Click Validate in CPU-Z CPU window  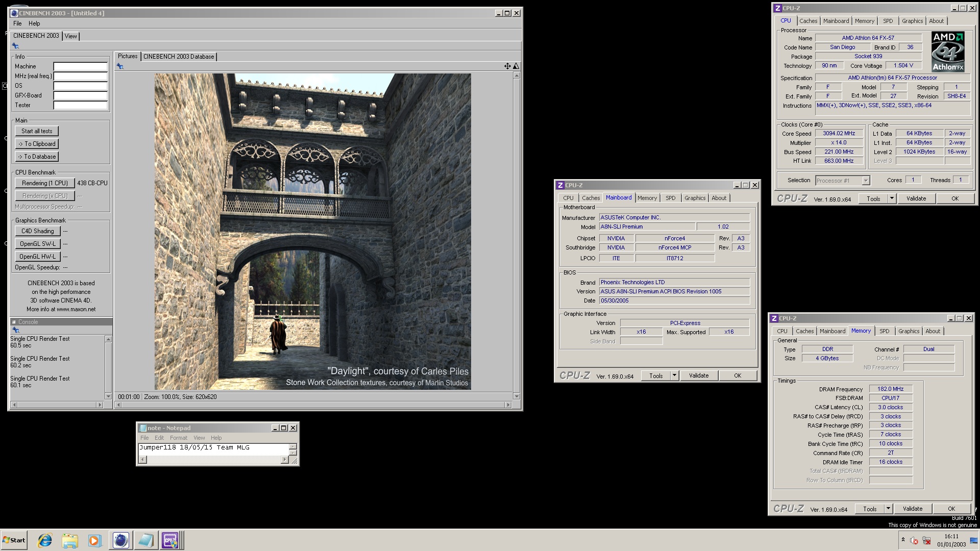tap(916, 198)
